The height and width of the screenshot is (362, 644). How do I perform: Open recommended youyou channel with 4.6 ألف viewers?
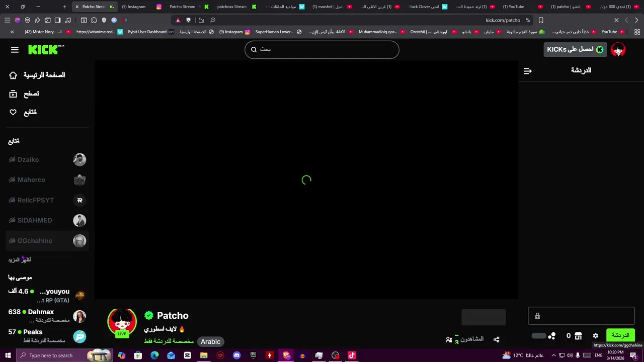click(x=47, y=295)
